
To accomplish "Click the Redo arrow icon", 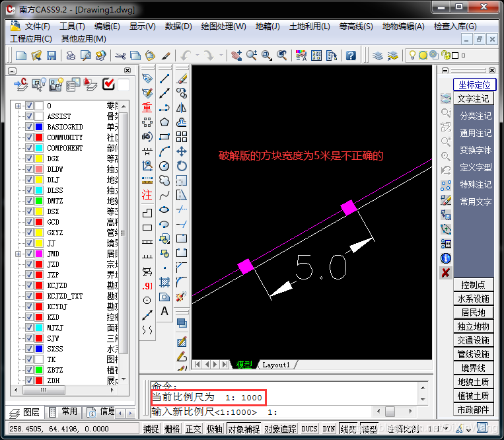I will click(x=209, y=55).
